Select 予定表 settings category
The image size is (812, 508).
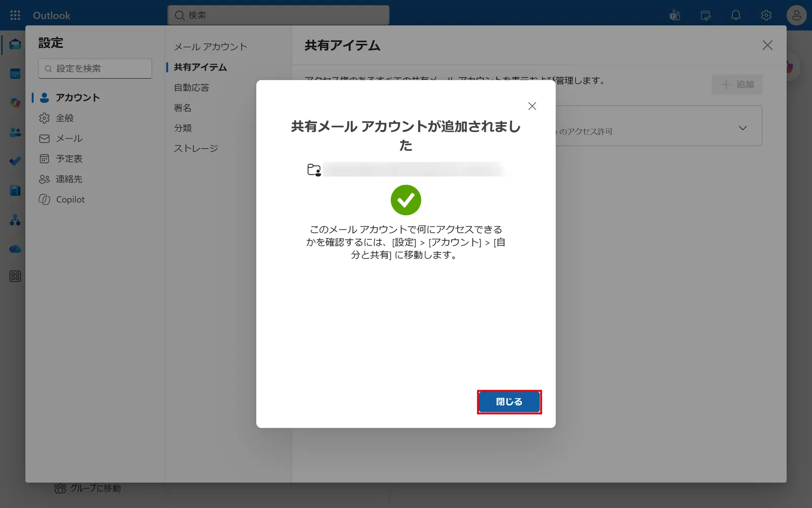[60, 158]
